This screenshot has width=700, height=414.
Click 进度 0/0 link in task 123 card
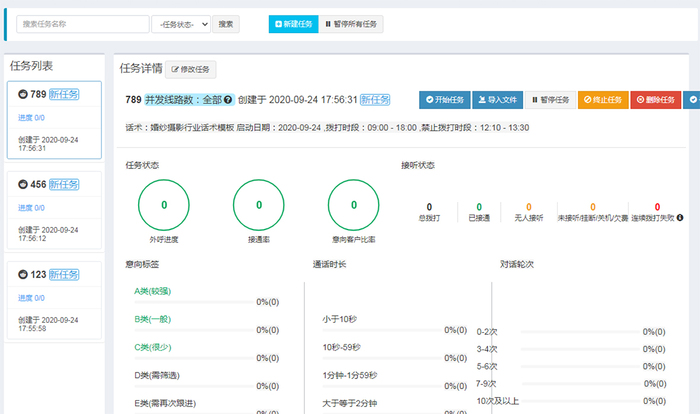(x=31, y=298)
